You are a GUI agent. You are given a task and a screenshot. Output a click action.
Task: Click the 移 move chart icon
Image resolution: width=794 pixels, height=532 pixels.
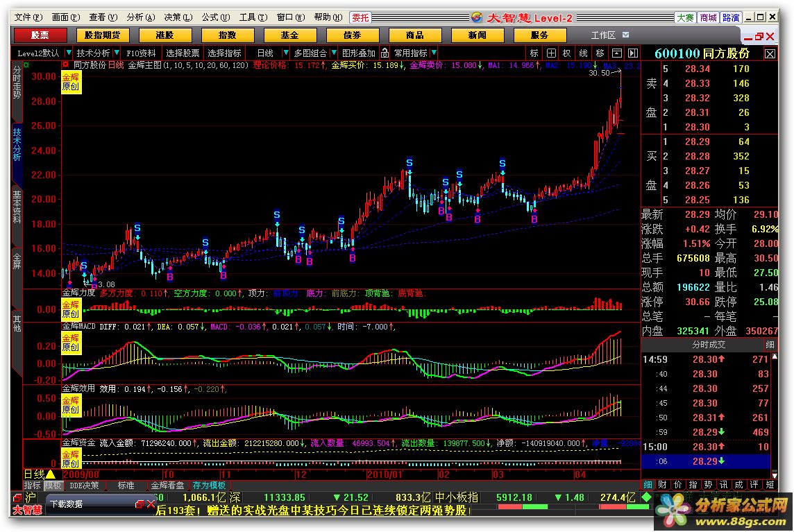[x=599, y=53]
